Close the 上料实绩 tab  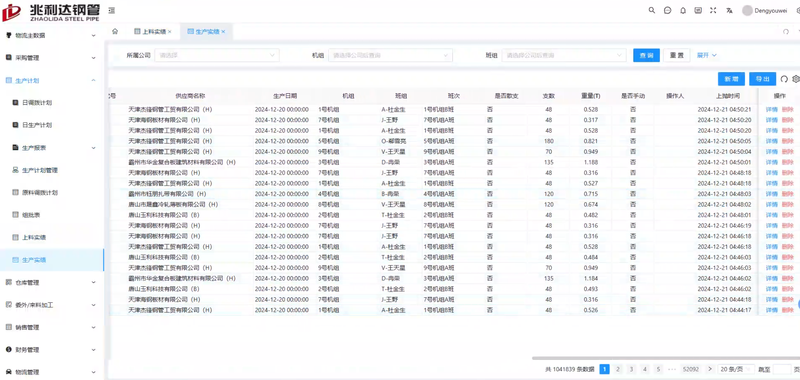click(x=170, y=32)
